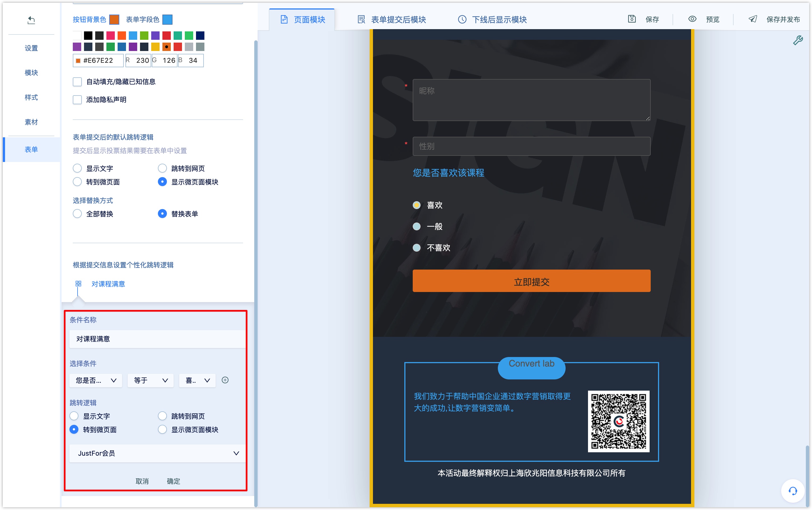Viewport: 812px width, 510px height.
Task: Choose 不喜欢 in the preview form
Action: point(416,248)
